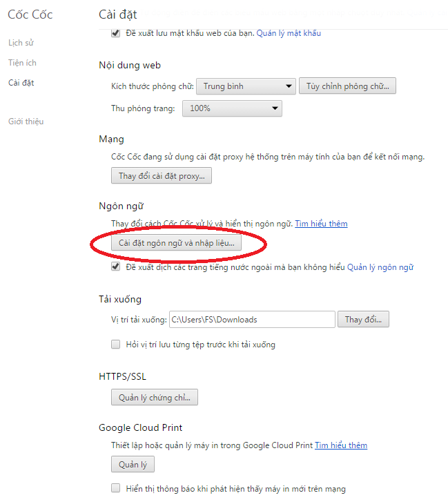The height and width of the screenshot is (502, 448).
Task: Open the 'Quản lý mật khẩu' link
Action: click(289, 33)
